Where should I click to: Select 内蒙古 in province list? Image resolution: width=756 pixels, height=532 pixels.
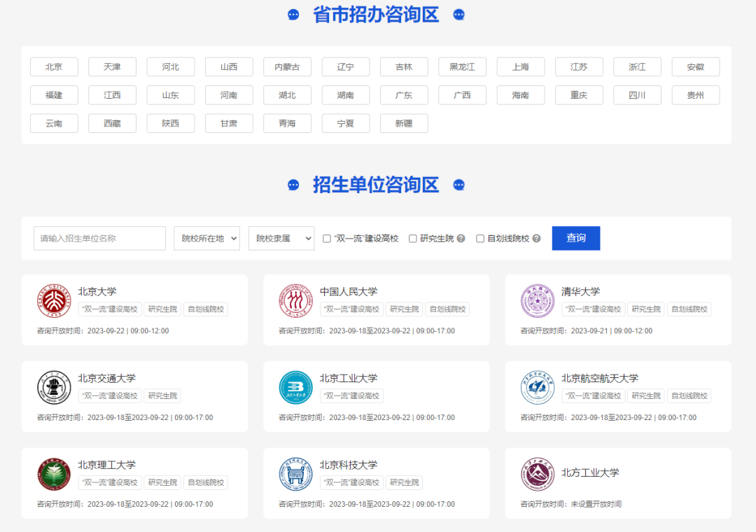coord(288,66)
